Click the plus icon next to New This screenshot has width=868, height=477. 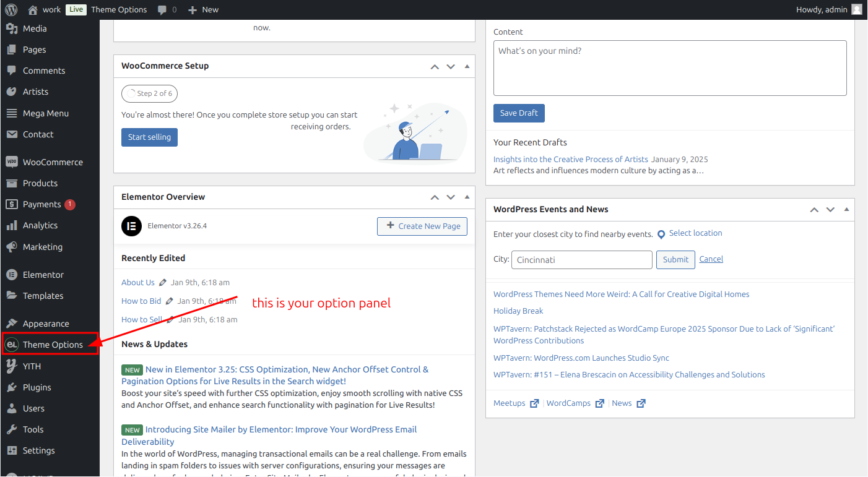pyautogui.click(x=193, y=10)
